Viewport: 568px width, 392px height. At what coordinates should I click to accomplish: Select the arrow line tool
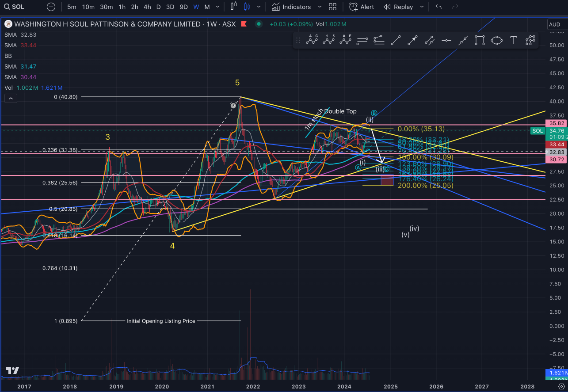pyautogui.click(x=412, y=41)
